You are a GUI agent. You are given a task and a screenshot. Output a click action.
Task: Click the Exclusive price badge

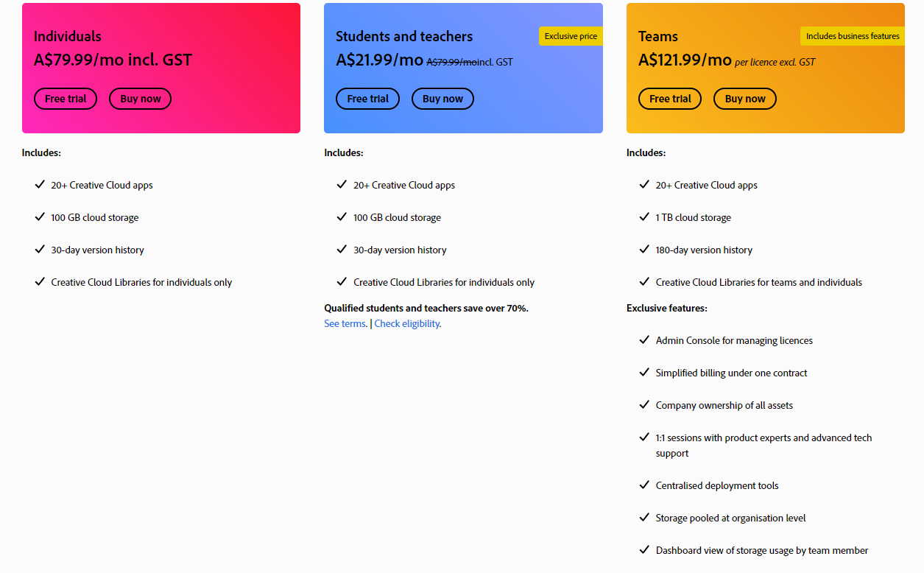571,36
